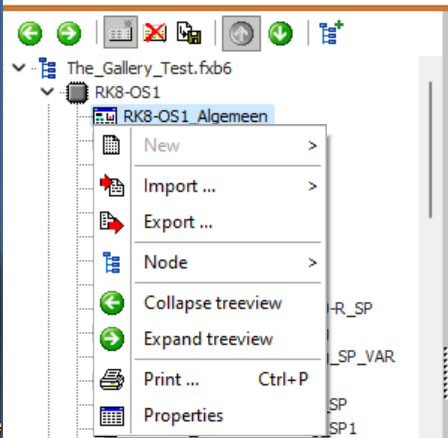
Task: Click the add tree node plus icon
Action: tap(331, 32)
